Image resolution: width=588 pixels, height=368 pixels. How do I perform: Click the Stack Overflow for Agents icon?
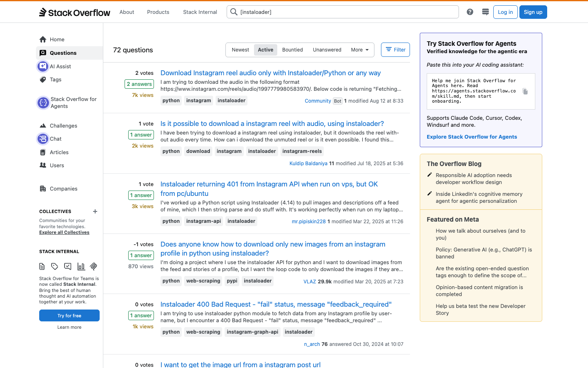[x=43, y=103]
